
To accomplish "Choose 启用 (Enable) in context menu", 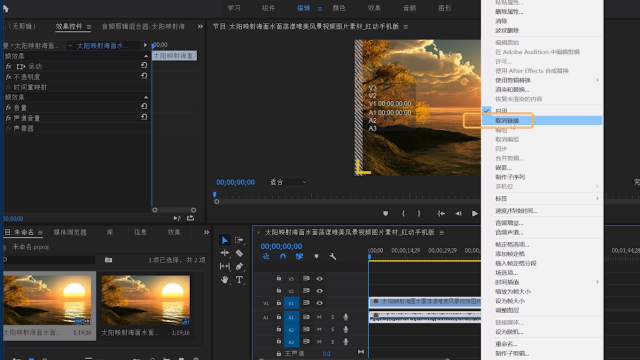I will (542, 111).
